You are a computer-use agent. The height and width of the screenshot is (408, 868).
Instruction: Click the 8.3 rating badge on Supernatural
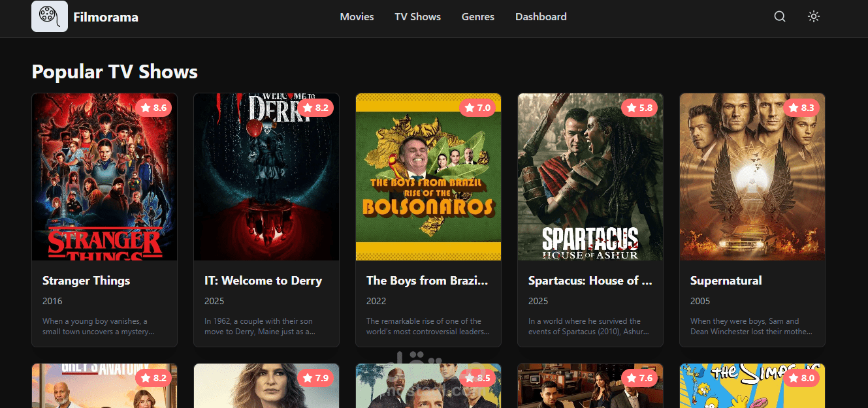click(x=801, y=108)
